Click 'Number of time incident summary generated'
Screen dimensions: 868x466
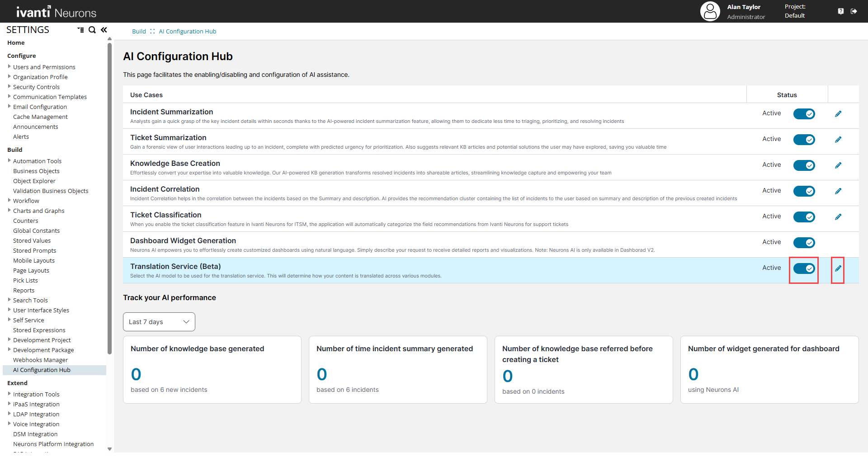point(395,349)
